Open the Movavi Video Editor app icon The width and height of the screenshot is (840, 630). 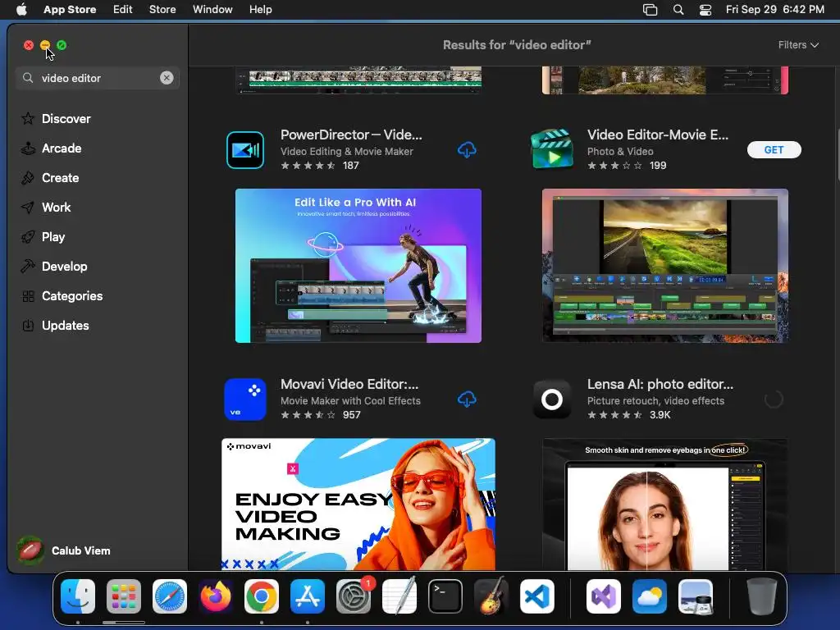point(245,399)
